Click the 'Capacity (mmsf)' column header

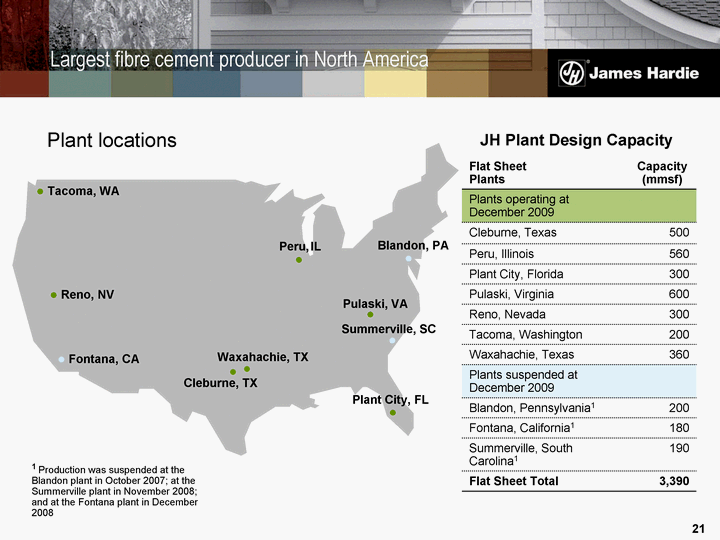(662, 172)
